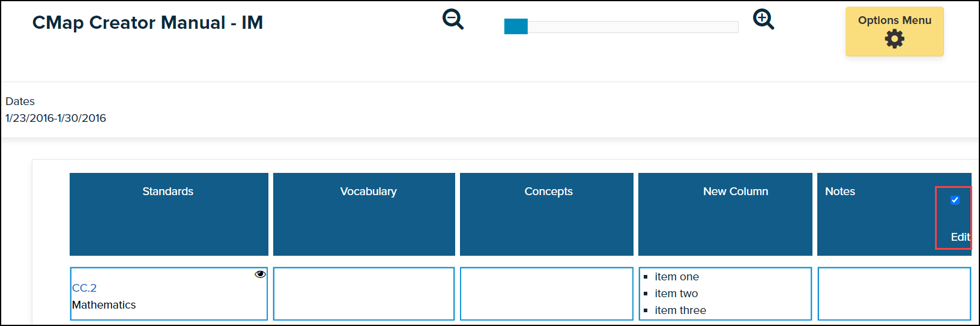Click the zoom out magnifier icon

tap(453, 19)
